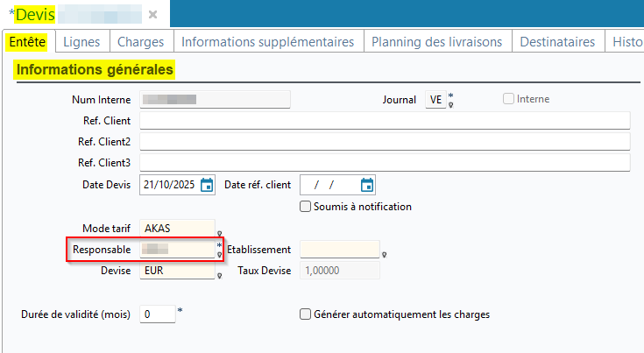644x353 pixels.
Task: Close the Devis document tab
Action: (x=152, y=15)
